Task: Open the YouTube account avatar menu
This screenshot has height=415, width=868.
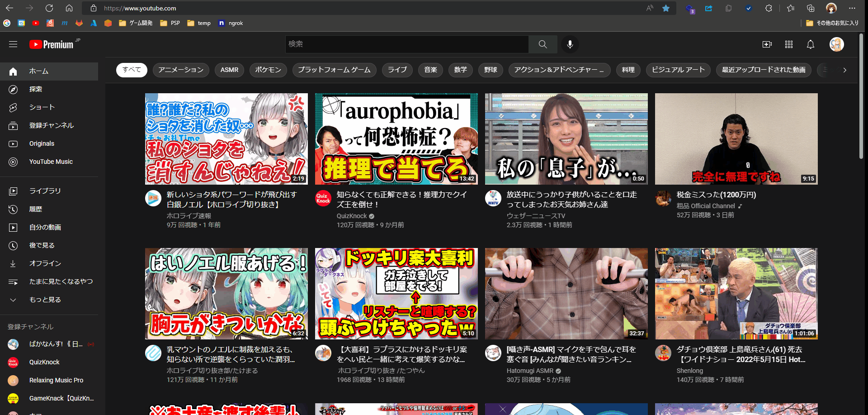Action: click(x=837, y=44)
